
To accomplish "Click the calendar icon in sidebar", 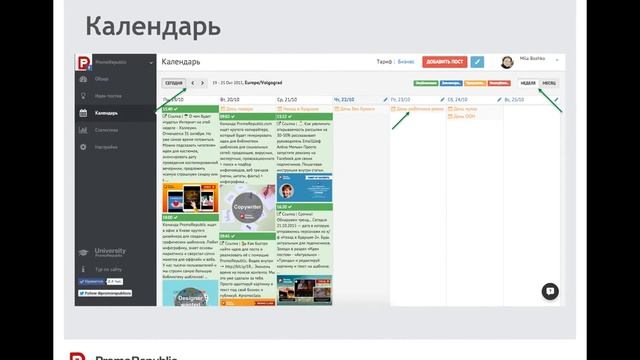I will click(x=83, y=113).
